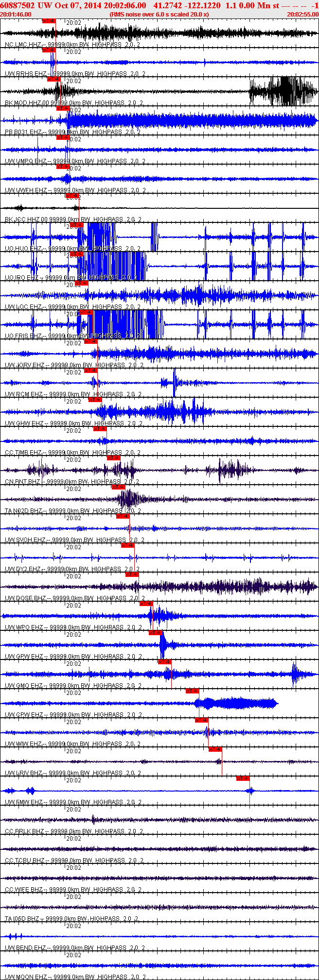The image size is (319, 980).
Task: Click the red pick flag on UW LRIV trace
Action: [x=215, y=749]
